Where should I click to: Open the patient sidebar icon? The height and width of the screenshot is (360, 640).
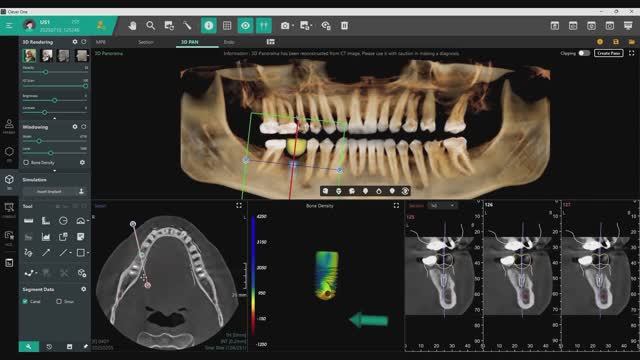[9, 126]
